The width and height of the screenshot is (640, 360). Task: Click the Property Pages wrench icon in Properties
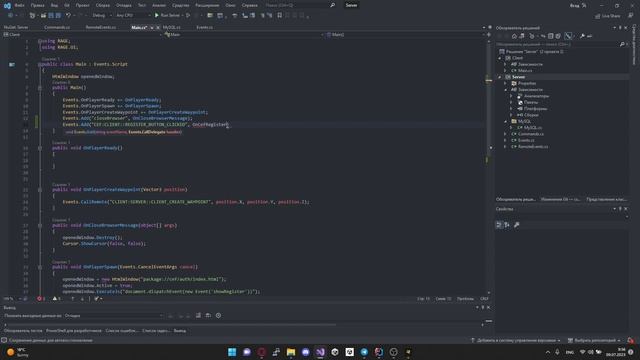click(517, 225)
